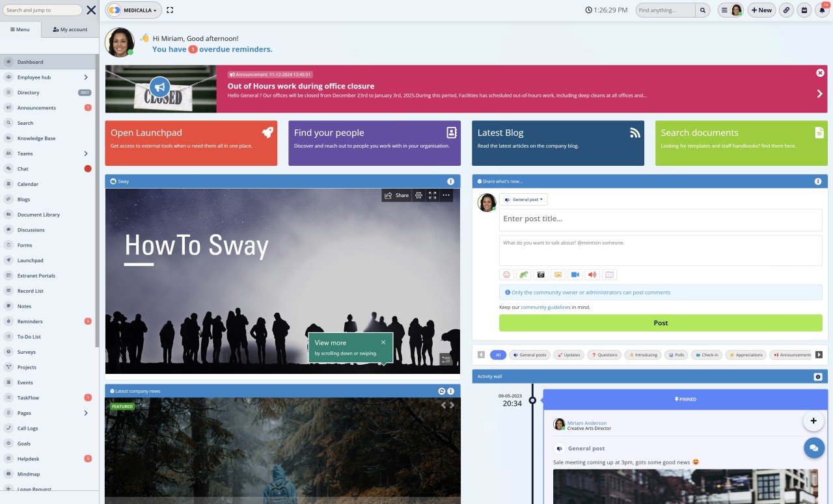Attach a video with the blue camera icon
The image size is (833, 504).
(x=575, y=274)
